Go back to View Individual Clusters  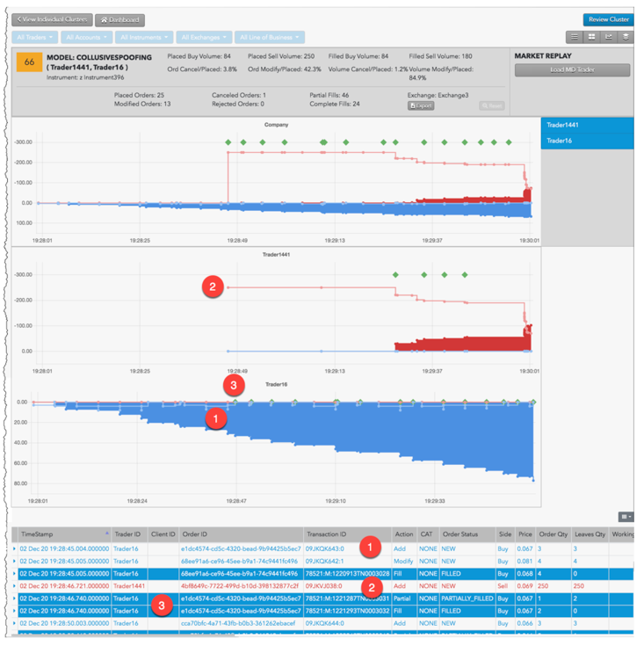pos(52,19)
